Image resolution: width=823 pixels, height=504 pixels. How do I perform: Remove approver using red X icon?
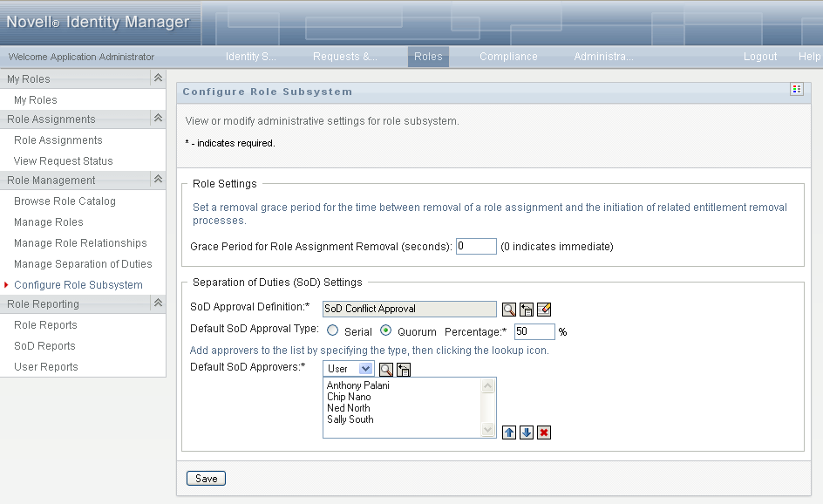(544, 432)
